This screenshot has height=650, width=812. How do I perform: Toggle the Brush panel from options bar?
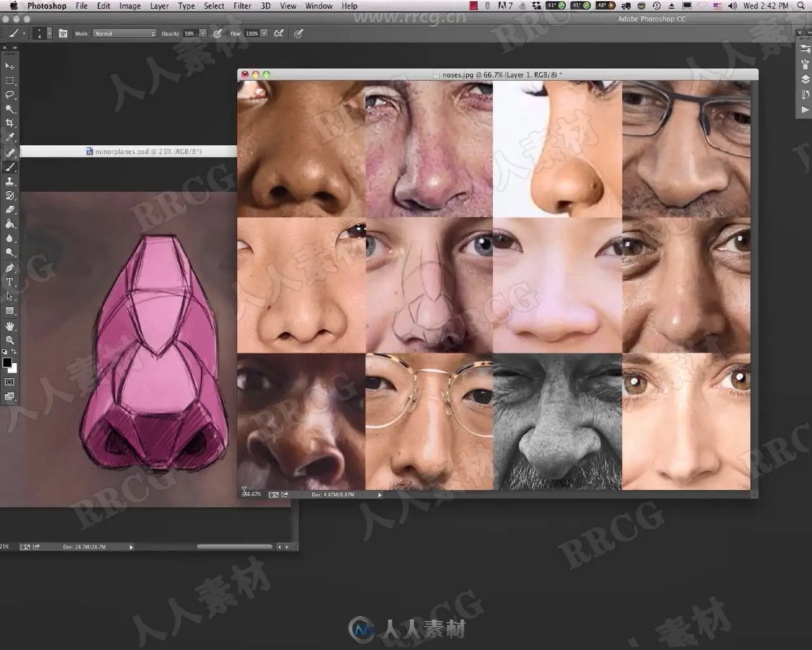pos(63,33)
